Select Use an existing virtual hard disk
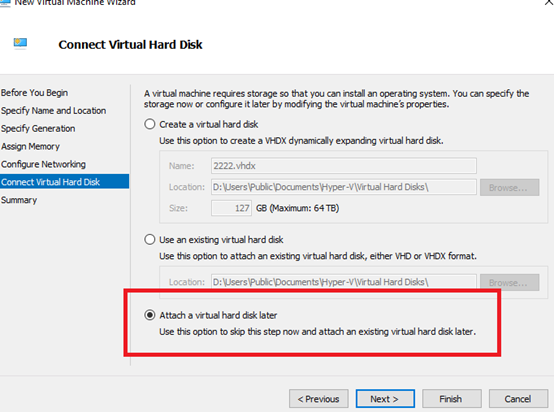The image size is (554, 412). (150, 239)
